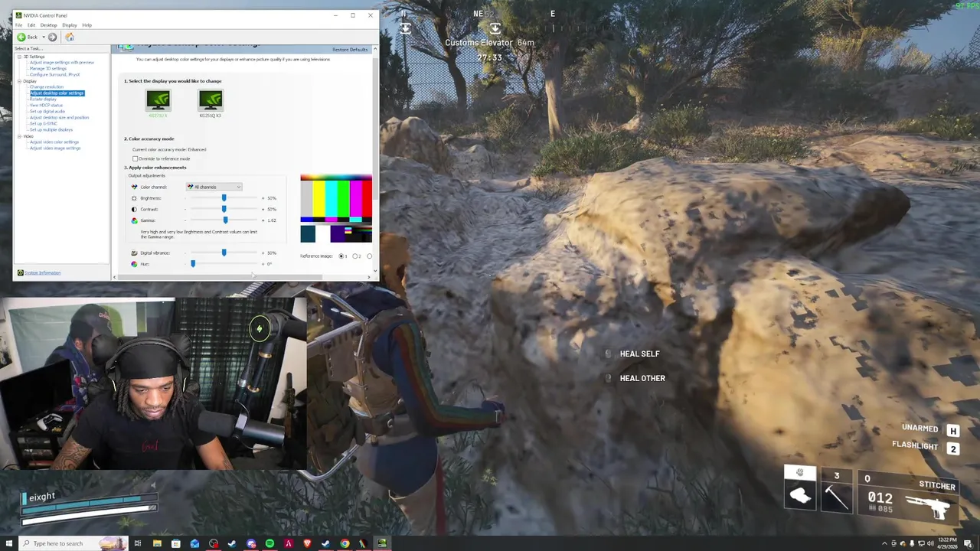Enable Override to reference mode checkbox

pos(136,158)
